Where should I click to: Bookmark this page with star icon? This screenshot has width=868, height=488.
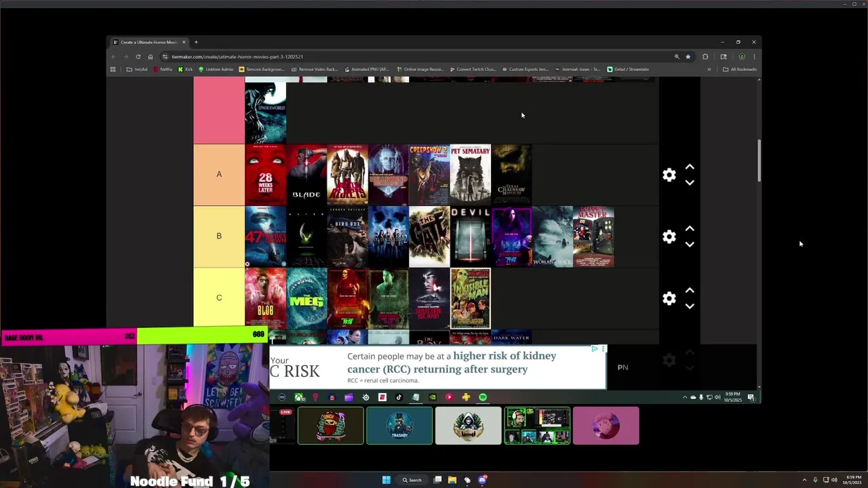pos(688,57)
